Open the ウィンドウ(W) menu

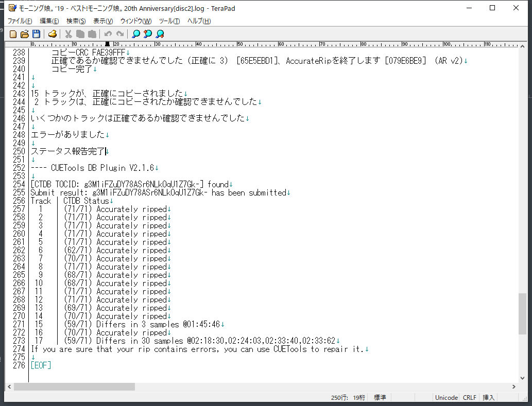click(136, 21)
